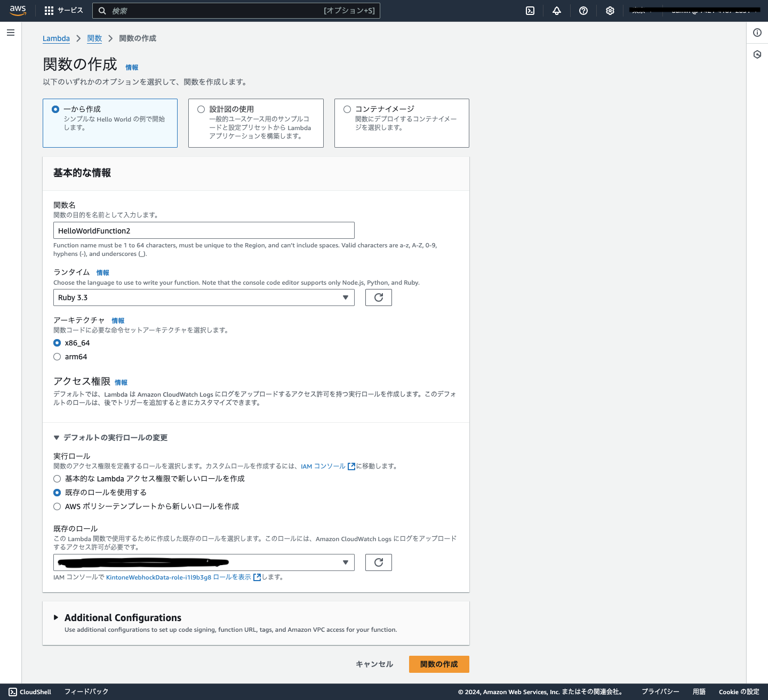Open フィードバック in footer
Image resolution: width=768 pixels, height=700 pixels.
(x=86, y=692)
